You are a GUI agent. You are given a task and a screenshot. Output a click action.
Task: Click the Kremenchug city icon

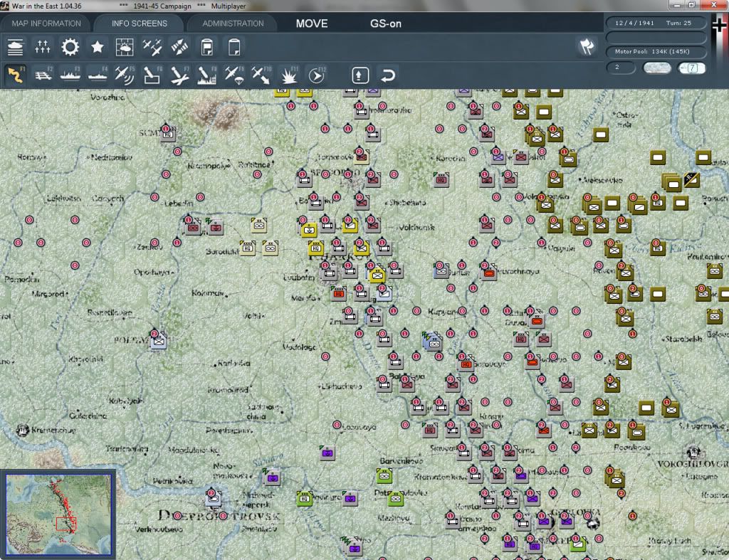(x=22, y=430)
